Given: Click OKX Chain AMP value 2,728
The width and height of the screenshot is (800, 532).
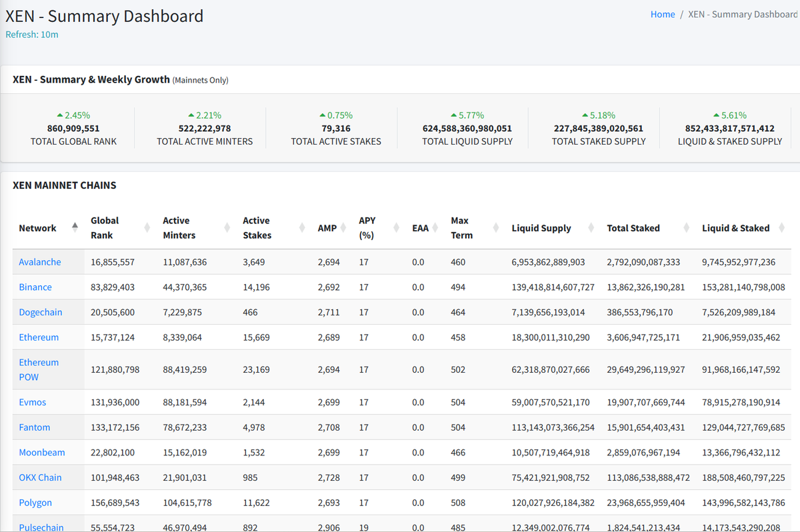Looking at the screenshot, I should 329,477.
